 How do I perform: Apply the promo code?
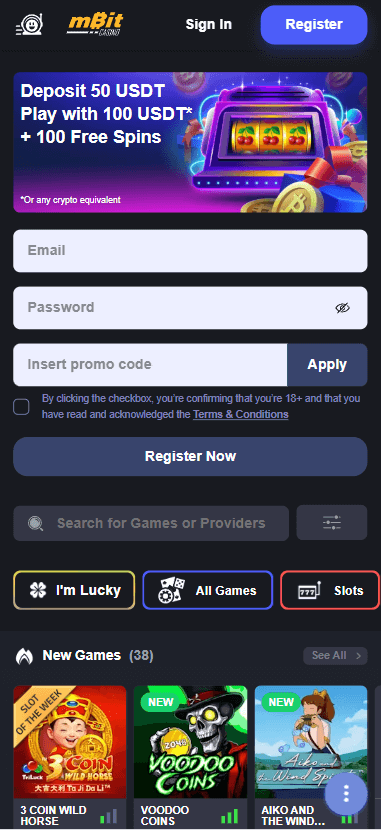click(x=327, y=365)
